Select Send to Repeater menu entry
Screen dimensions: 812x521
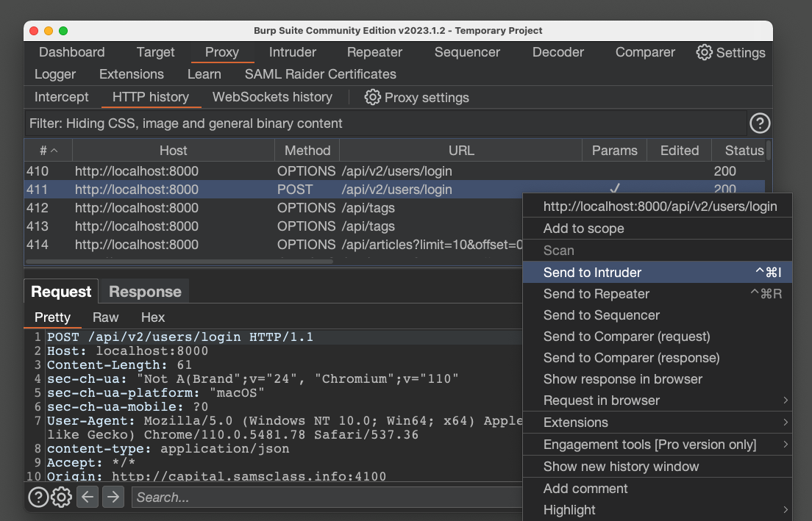tap(596, 294)
